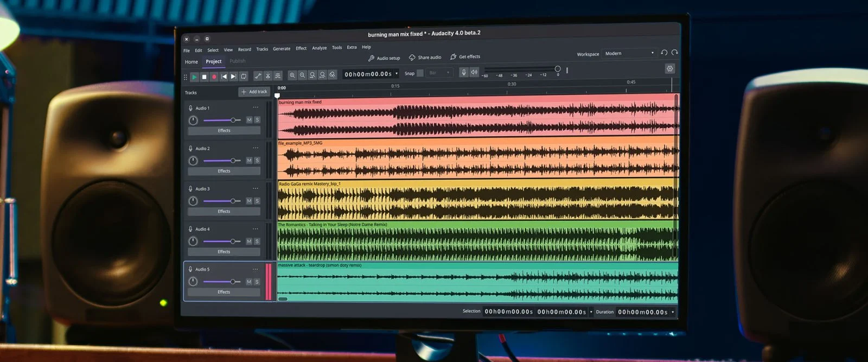
Task: Zoom in on the timeline
Action: click(292, 75)
